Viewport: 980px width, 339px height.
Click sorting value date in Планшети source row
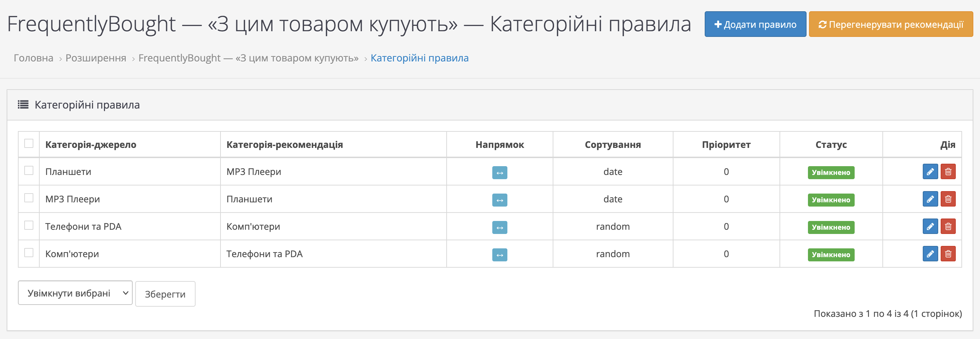click(612, 171)
